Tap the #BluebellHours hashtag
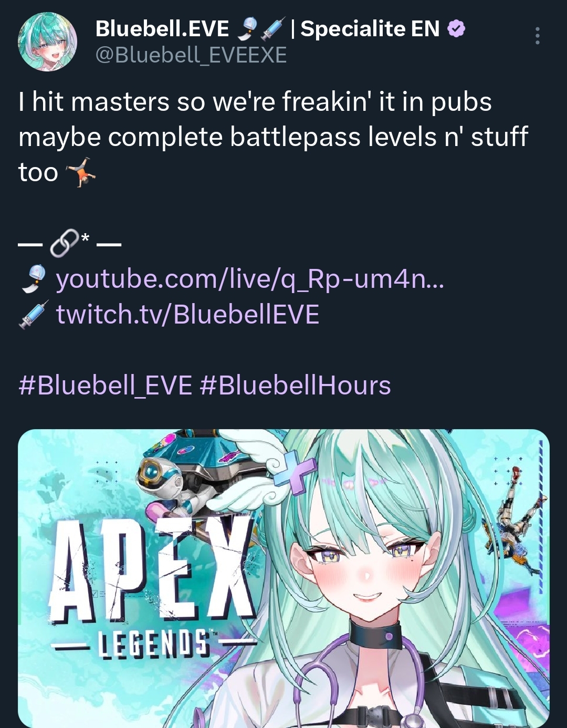567x728 pixels. [296, 386]
